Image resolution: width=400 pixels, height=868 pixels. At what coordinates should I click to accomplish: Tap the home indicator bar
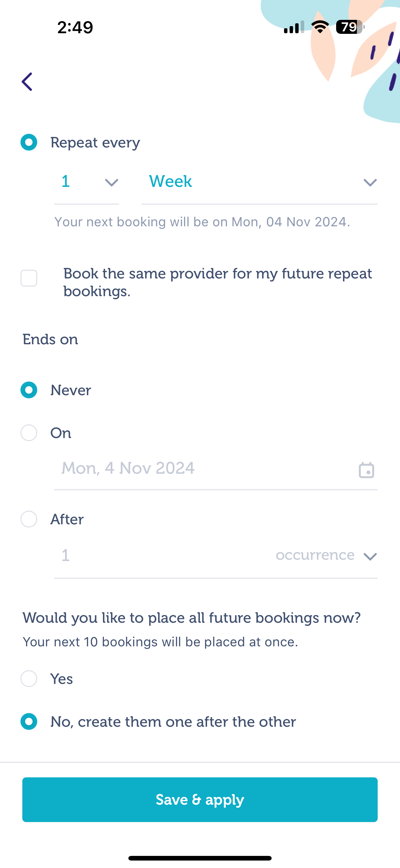tap(200, 858)
